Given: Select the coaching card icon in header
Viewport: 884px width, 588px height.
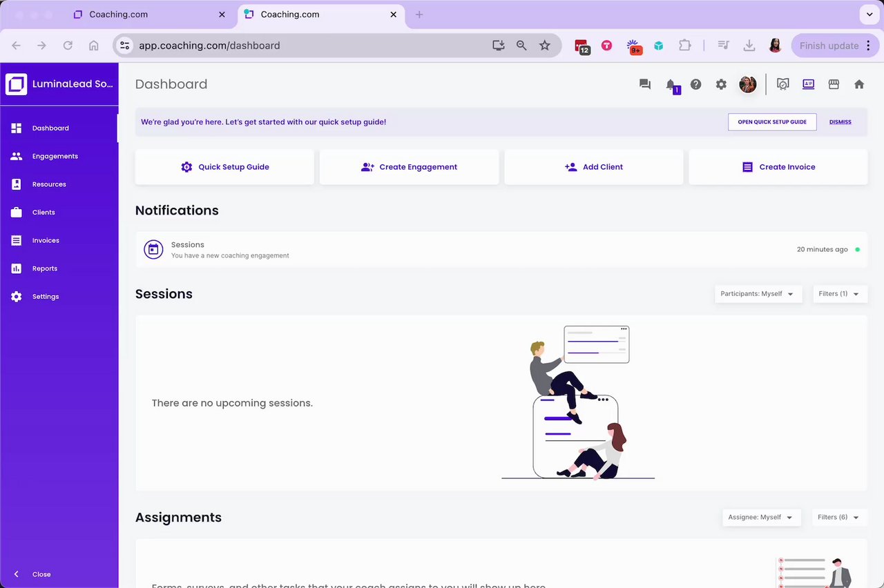Looking at the screenshot, I should tap(808, 84).
